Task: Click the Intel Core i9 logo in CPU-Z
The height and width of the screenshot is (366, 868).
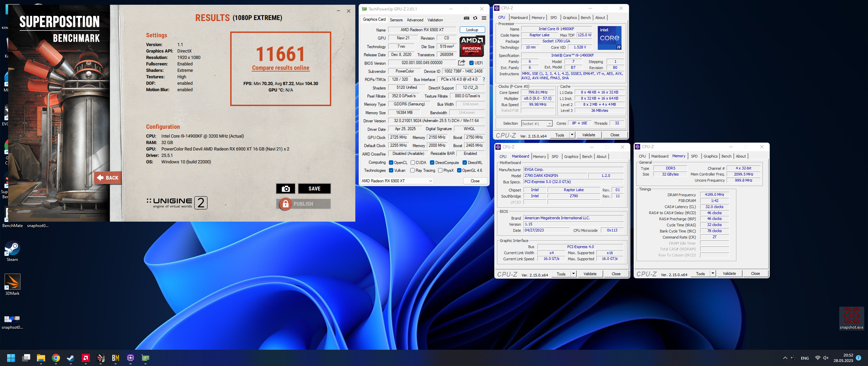Action: coord(610,38)
